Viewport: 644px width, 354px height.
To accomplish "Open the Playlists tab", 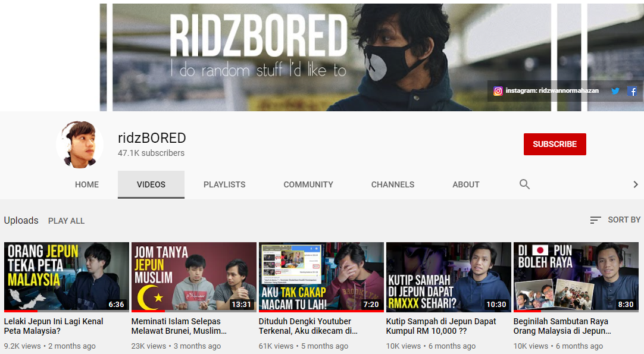I will coord(224,185).
